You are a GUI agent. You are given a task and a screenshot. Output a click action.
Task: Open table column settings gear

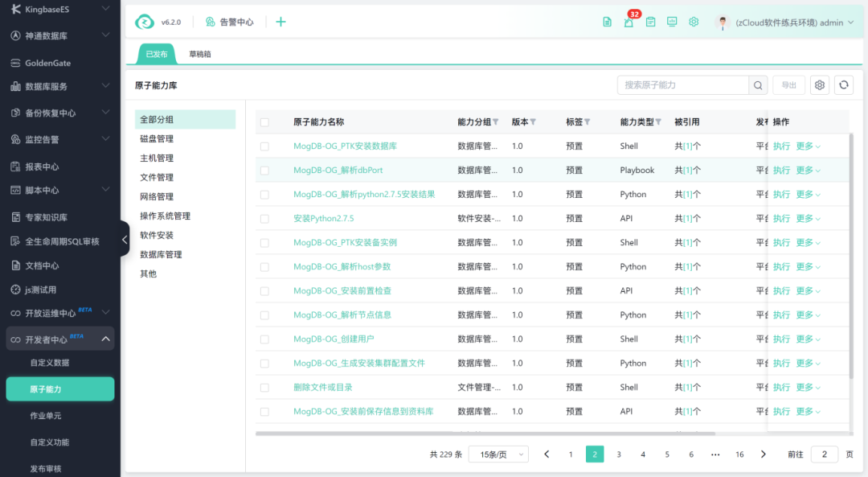[x=820, y=84]
